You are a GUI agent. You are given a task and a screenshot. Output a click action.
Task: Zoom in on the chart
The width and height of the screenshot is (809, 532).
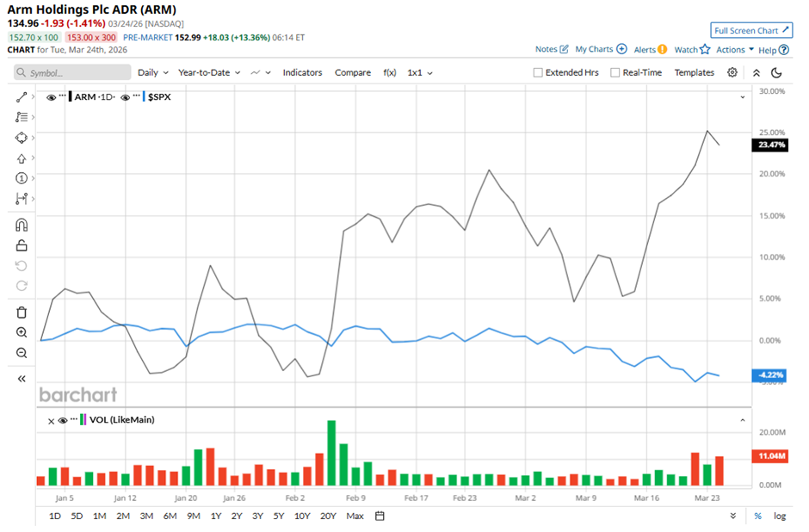(22, 332)
